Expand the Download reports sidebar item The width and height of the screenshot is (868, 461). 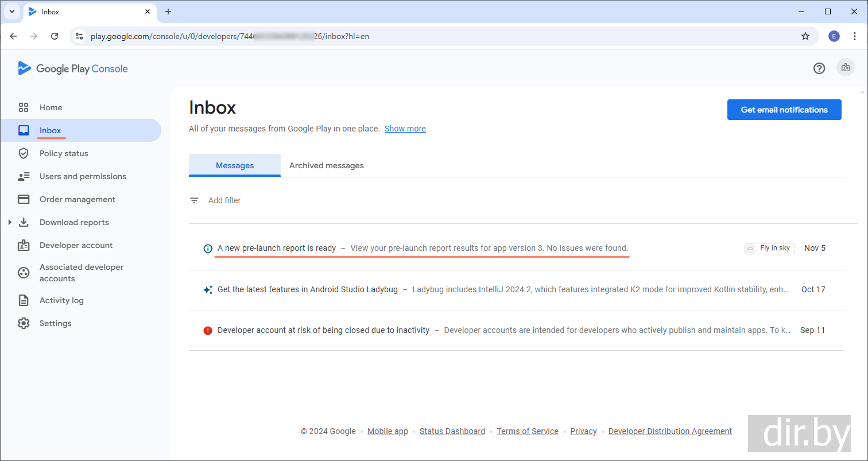pyautogui.click(x=10, y=222)
